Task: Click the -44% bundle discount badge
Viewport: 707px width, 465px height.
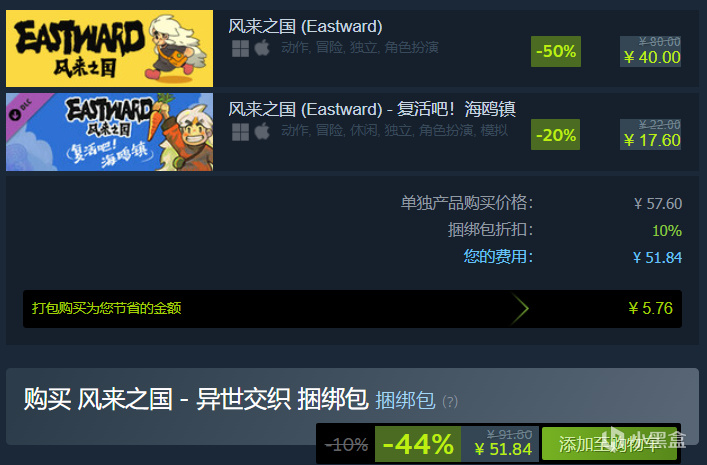Action: [x=418, y=444]
